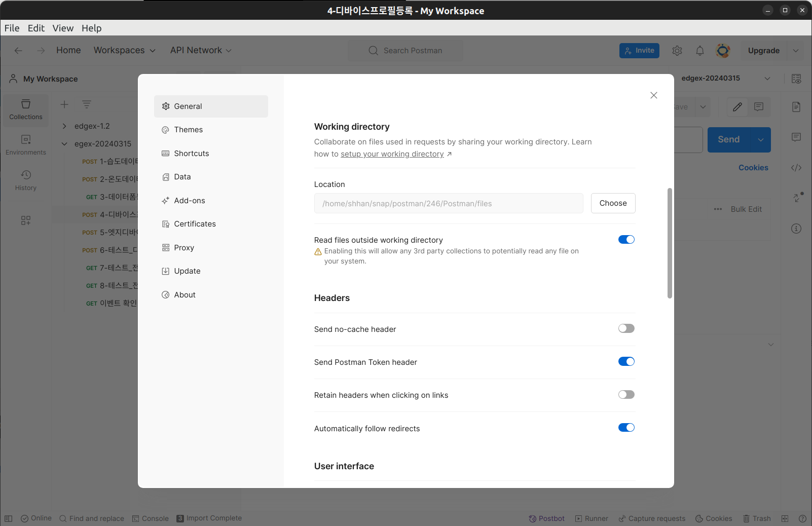Open the edgex-20240315 environment dropdown
The width and height of the screenshot is (812, 526).
[725, 79]
